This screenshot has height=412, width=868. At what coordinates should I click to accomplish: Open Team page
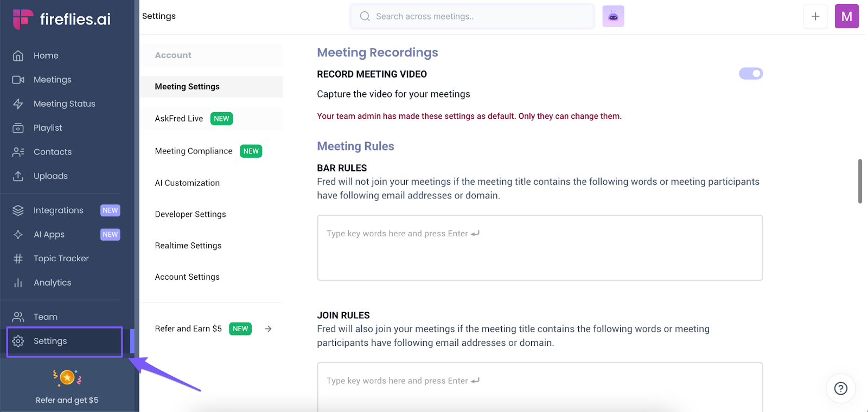pyautogui.click(x=46, y=317)
